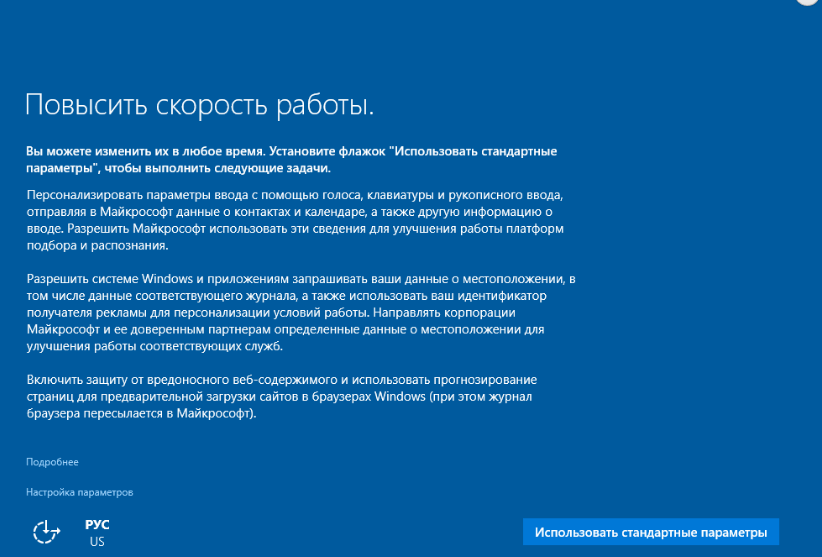Screen dimensions: 822x557
Task: Click the paragraph starting Разрешить системе Windows
Action: [301, 312]
